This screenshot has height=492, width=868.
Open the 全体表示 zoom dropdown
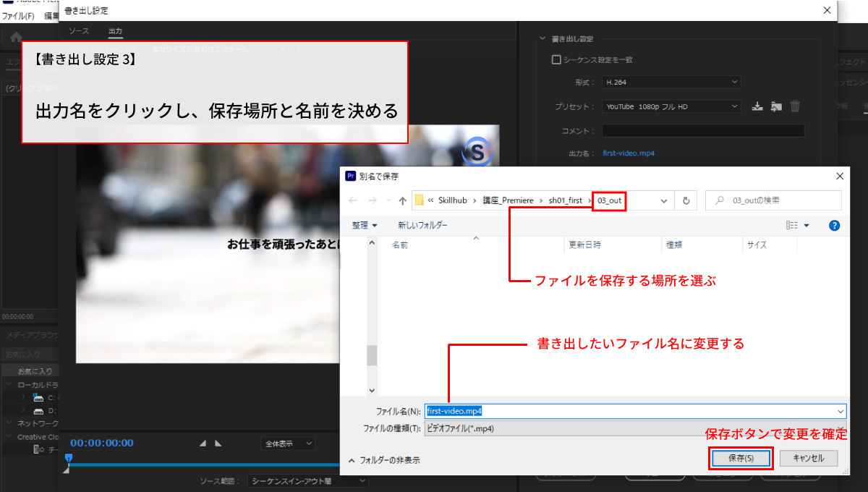point(287,444)
